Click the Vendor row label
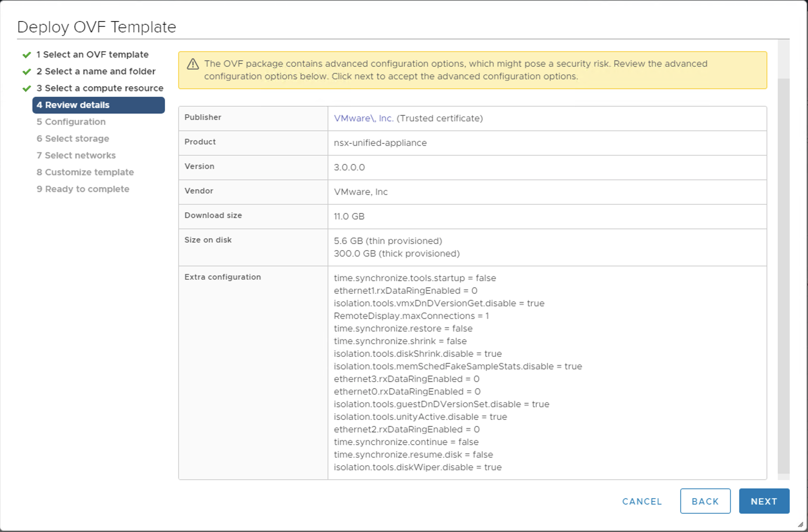Screen dimensions: 808x532 click(x=199, y=191)
